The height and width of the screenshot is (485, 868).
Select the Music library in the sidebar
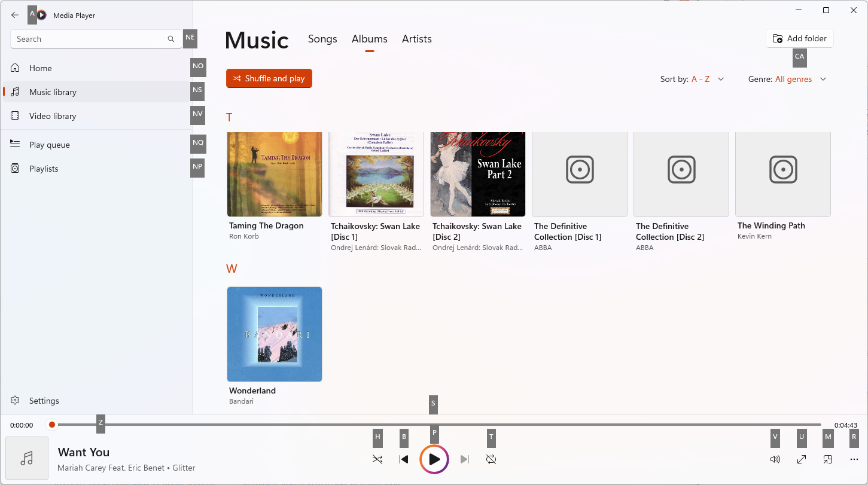[x=53, y=91]
